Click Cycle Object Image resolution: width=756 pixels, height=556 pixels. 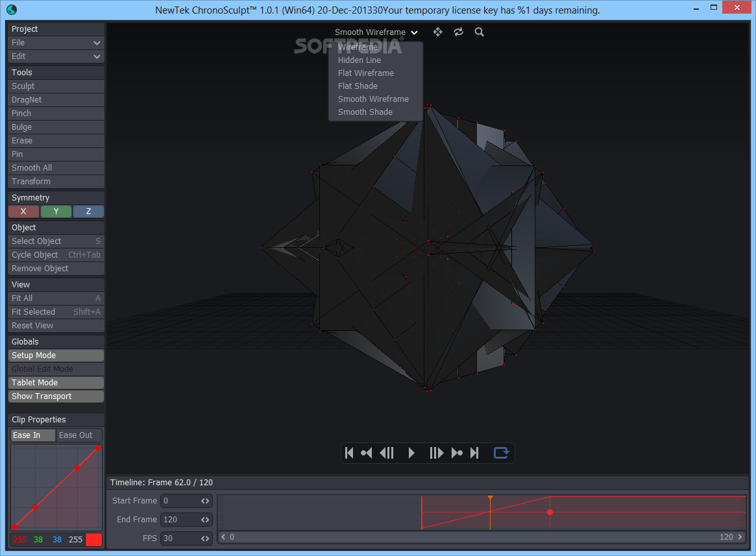pos(56,254)
